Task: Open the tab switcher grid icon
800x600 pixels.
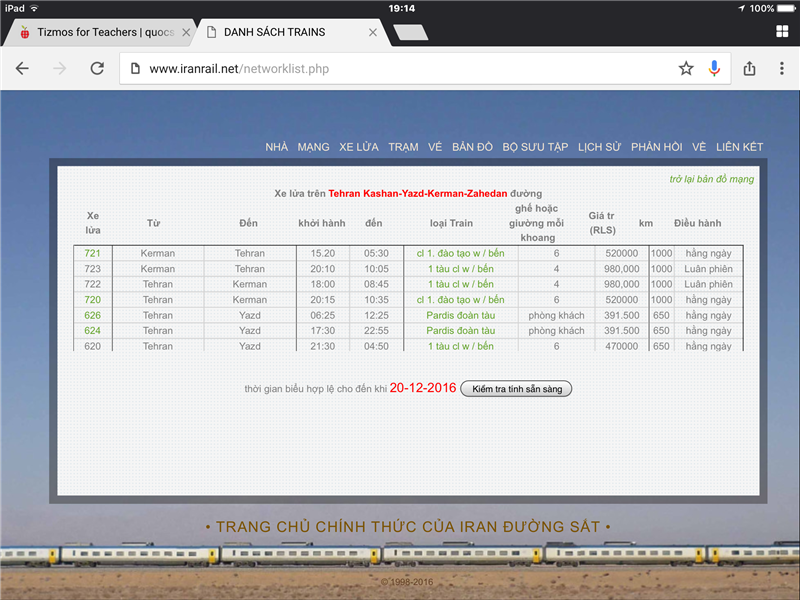Action: [x=782, y=32]
